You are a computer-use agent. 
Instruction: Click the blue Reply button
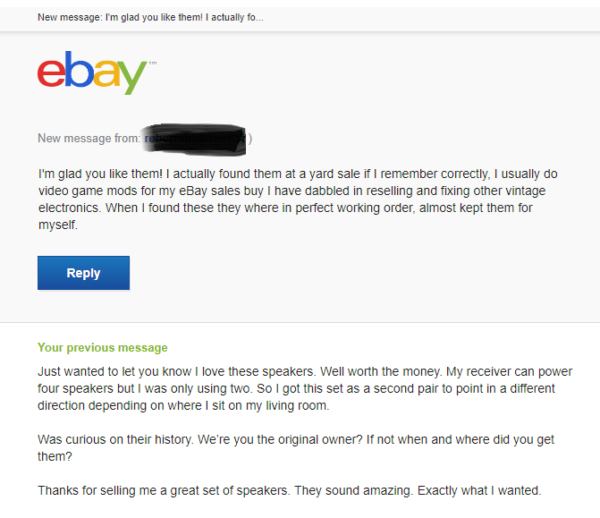pos(83,273)
